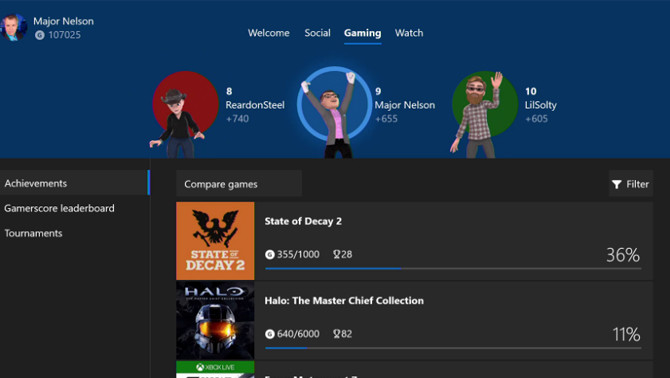The width and height of the screenshot is (670, 378).
Task: Click achievements ribbon icon next to 82
Action: (337, 334)
